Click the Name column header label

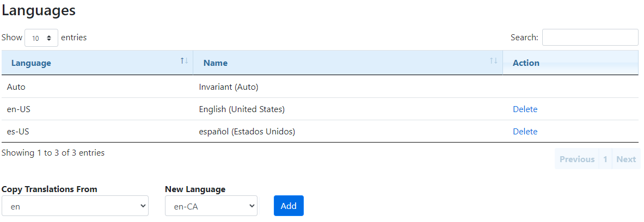pos(216,63)
